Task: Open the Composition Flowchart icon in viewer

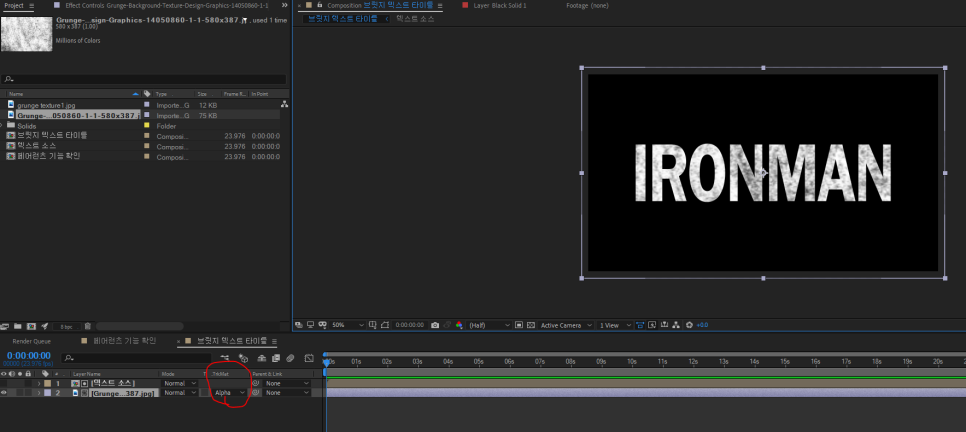Action: pyautogui.click(x=676, y=325)
